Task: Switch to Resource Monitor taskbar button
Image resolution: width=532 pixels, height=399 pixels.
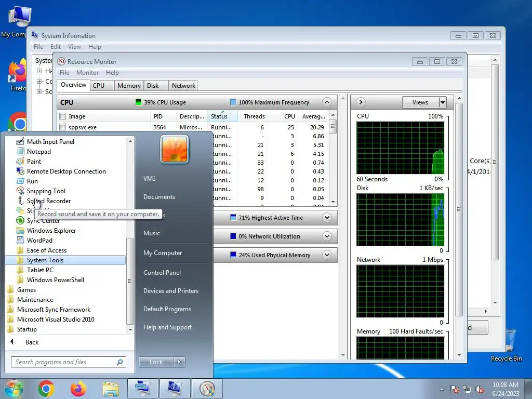Action: click(x=207, y=389)
